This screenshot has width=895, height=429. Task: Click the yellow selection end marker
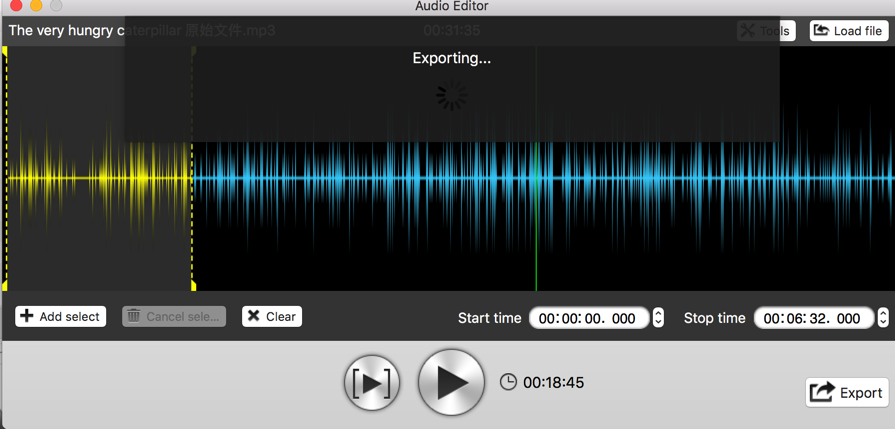point(193,169)
